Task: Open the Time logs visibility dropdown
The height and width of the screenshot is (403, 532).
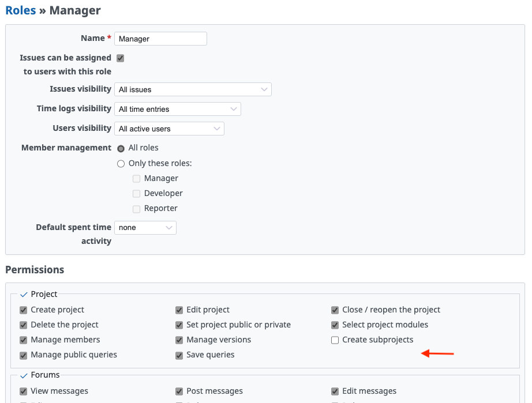Action: click(178, 109)
